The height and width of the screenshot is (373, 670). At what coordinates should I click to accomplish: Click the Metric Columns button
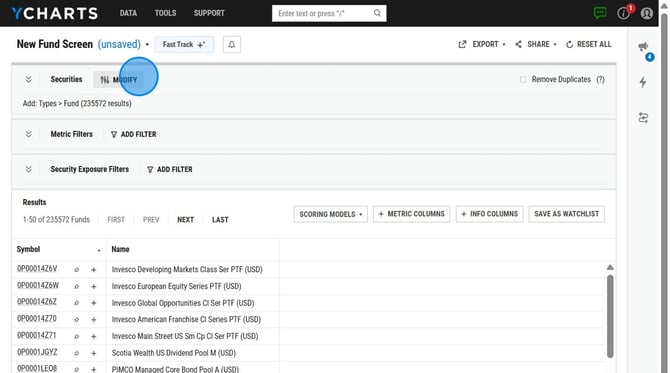(x=411, y=214)
